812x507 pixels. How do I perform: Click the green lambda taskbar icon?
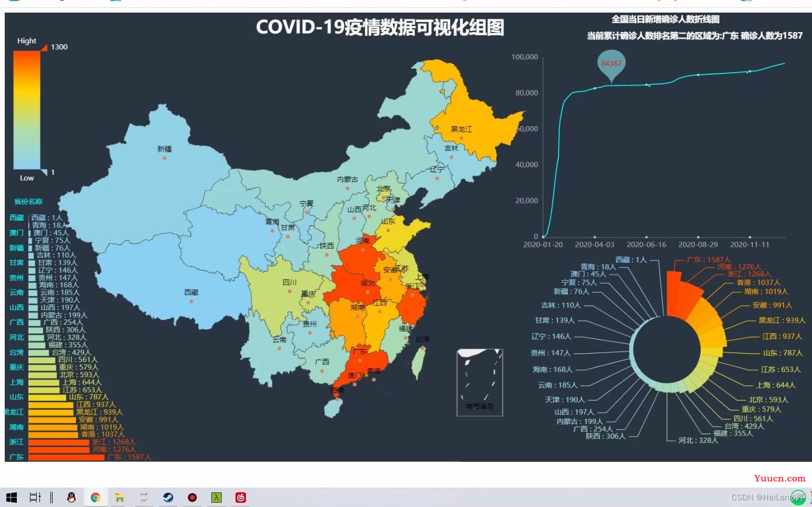pos(217,498)
